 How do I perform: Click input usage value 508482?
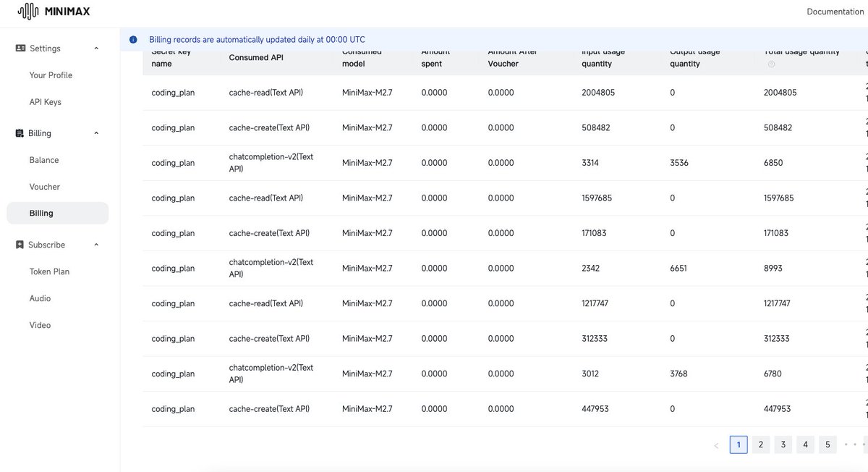596,127
